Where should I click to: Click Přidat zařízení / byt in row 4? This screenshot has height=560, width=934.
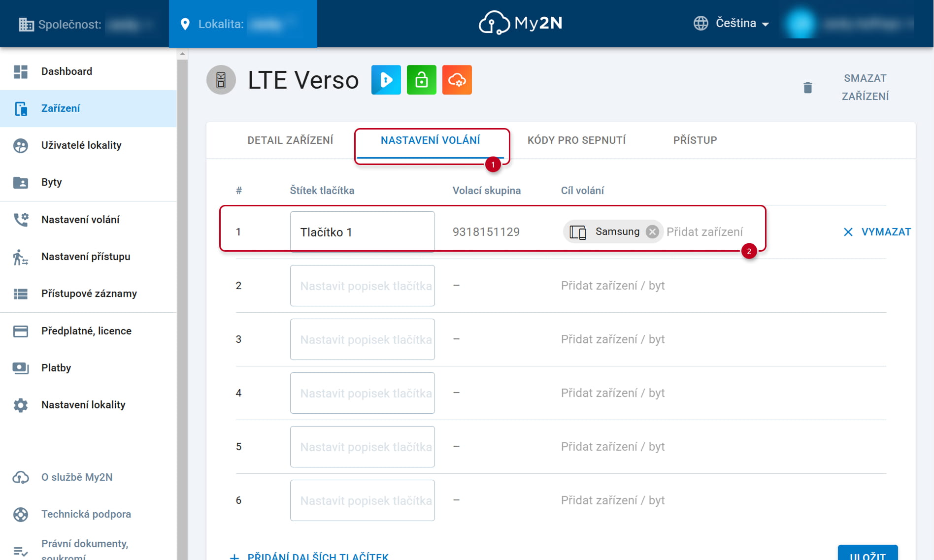point(613,393)
